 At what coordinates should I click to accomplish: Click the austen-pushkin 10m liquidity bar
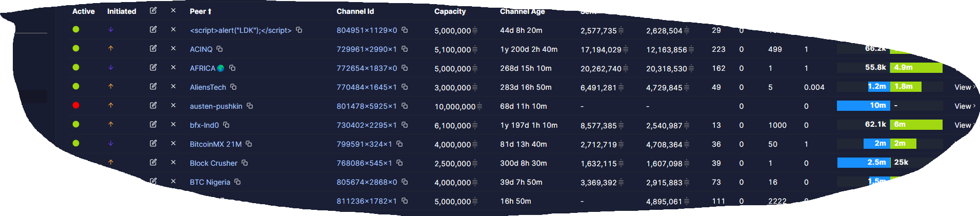[864, 106]
